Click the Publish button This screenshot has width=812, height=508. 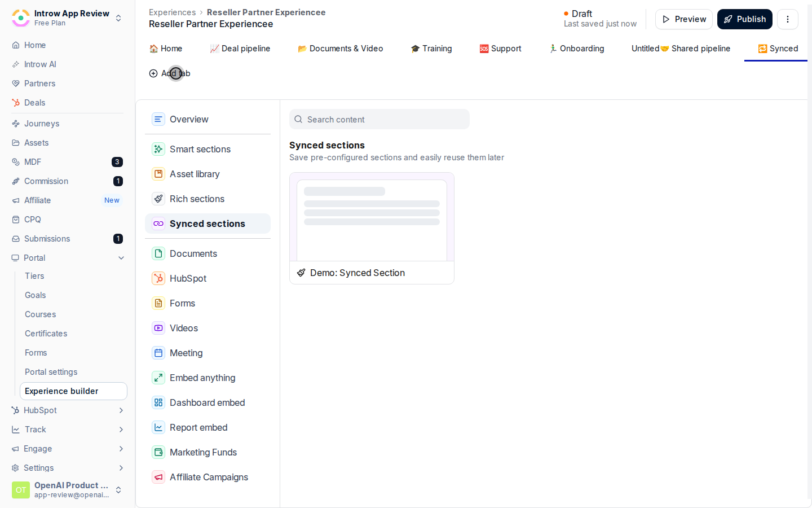(744, 19)
